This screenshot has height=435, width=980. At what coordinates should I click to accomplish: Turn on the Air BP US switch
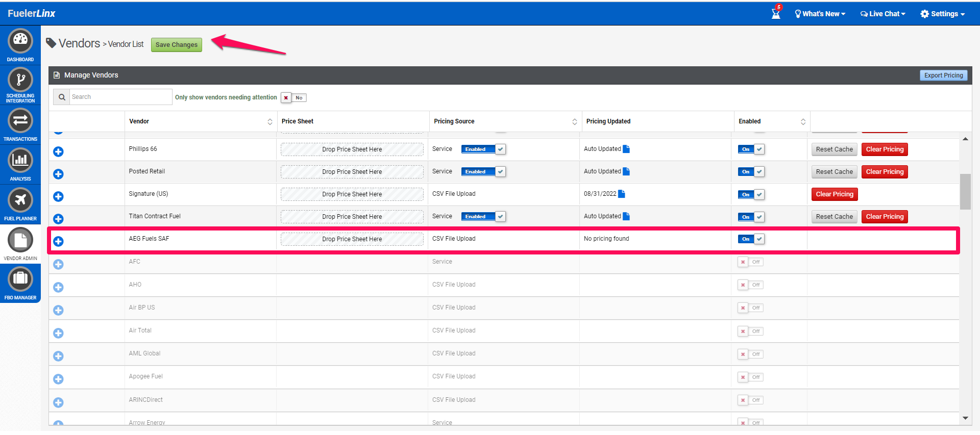pos(750,308)
